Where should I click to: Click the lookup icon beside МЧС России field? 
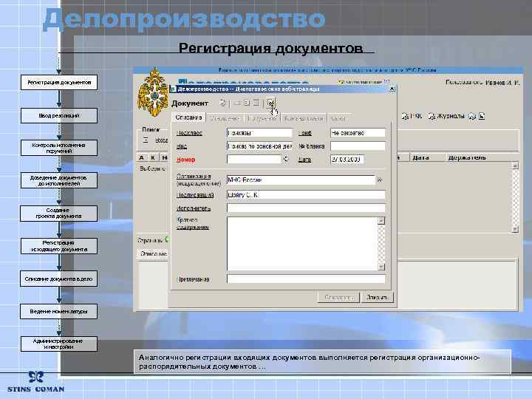pos(380,180)
